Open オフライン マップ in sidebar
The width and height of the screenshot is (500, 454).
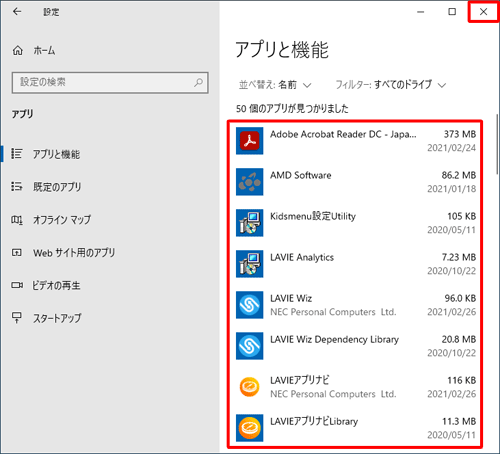(x=62, y=220)
